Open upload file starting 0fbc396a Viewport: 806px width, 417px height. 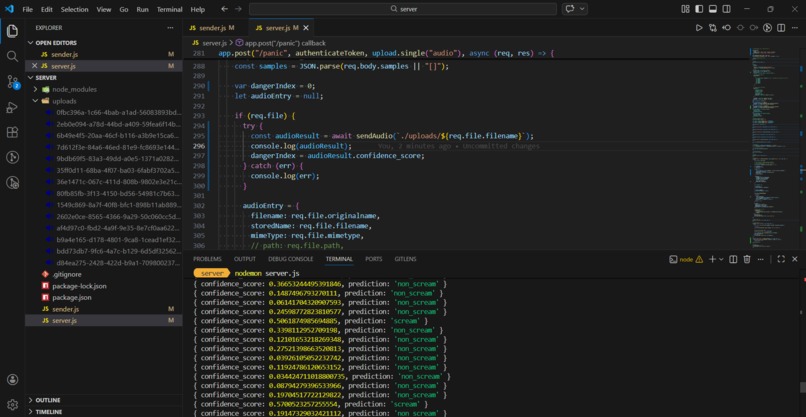[x=103, y=112]
